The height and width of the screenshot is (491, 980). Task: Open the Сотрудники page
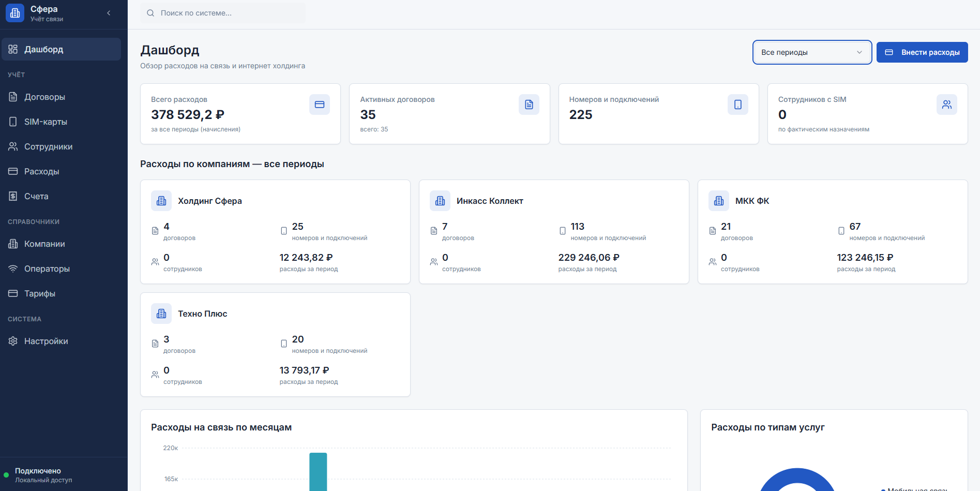pos(62,146)
